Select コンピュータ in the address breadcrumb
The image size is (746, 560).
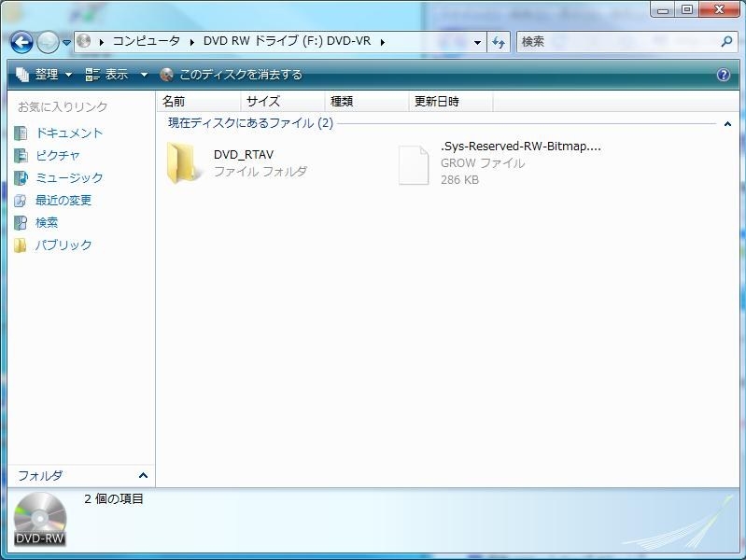point(146,41)
